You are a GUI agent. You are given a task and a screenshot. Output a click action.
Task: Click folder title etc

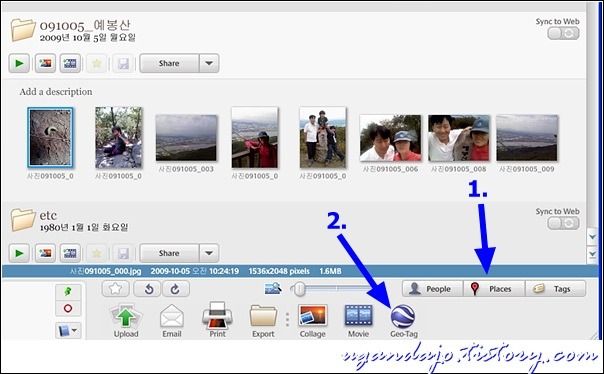[x=48, y=215]
